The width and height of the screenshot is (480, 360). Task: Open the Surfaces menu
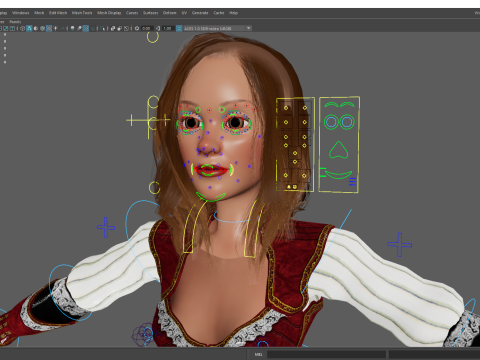point(150,13)
